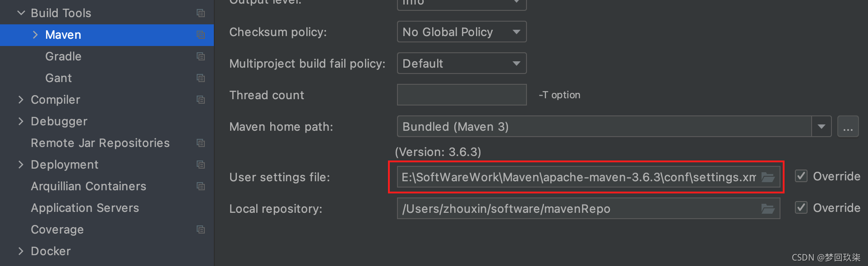Uncheck Override for Local repository
The image size is (868, 266).
click(x=801, y=207)
